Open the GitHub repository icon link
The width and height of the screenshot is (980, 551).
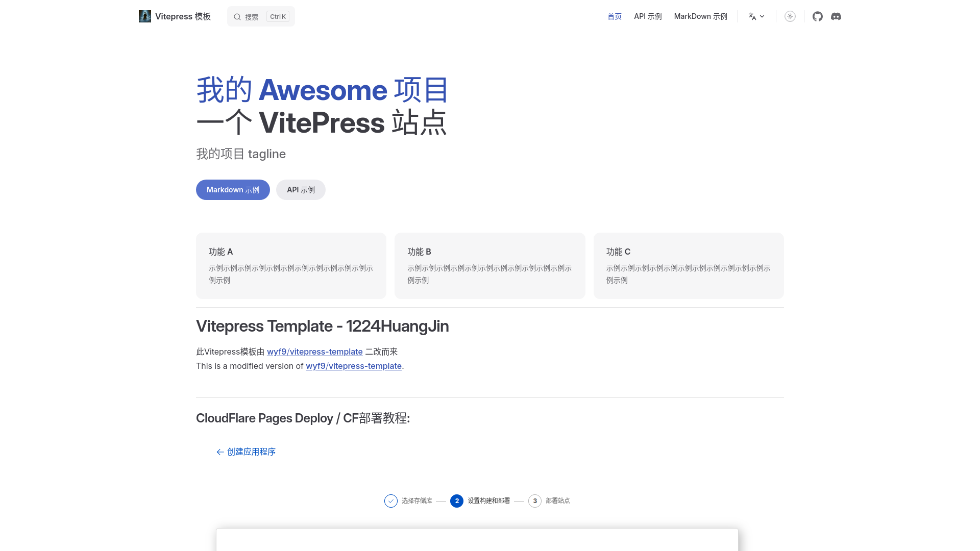point(818,16)
